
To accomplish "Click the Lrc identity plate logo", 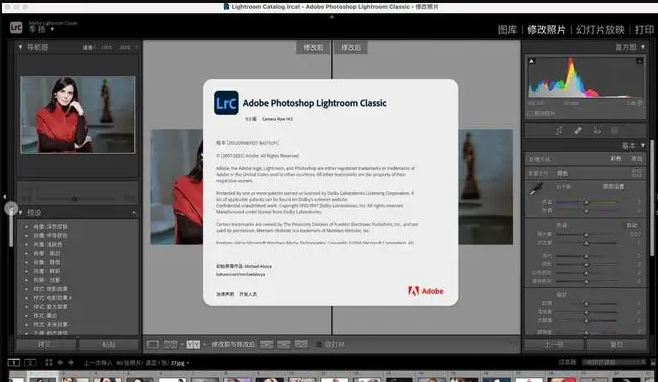I will 16,28.
